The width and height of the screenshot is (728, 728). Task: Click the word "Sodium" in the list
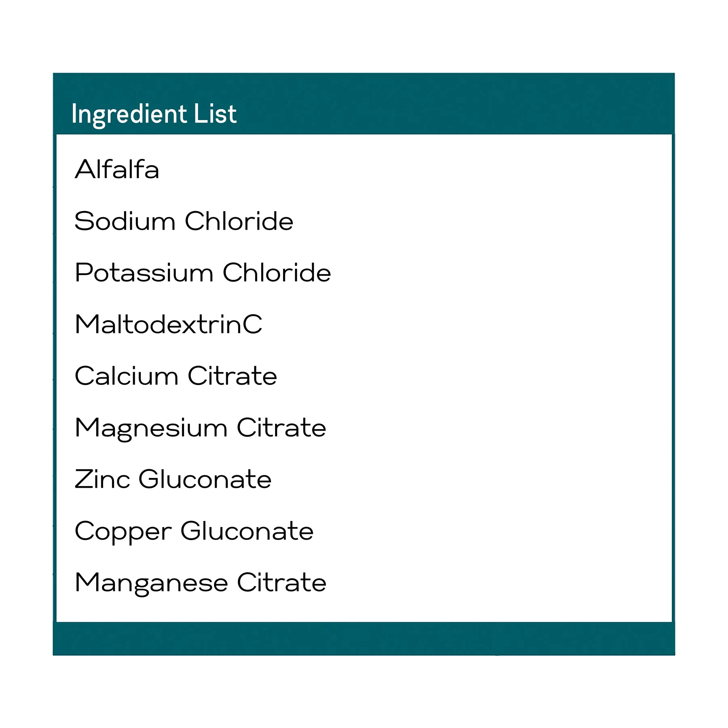125,221
